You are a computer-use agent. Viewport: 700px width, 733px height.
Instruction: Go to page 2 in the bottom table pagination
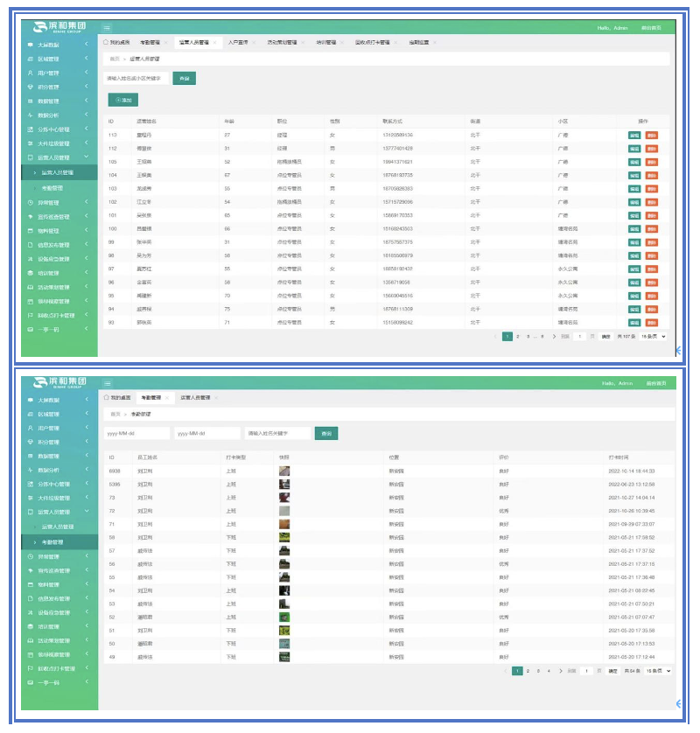(528, 671)
